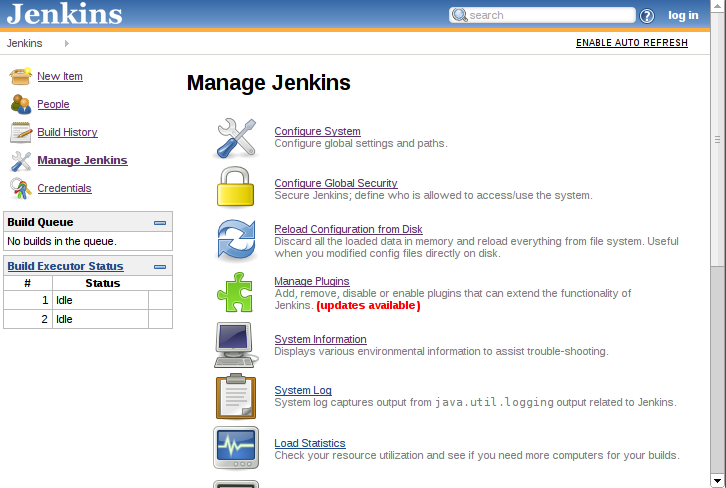Click the Build History notepad icon
The height and width of the screenshot is (488, 726).
click(20, 132)
